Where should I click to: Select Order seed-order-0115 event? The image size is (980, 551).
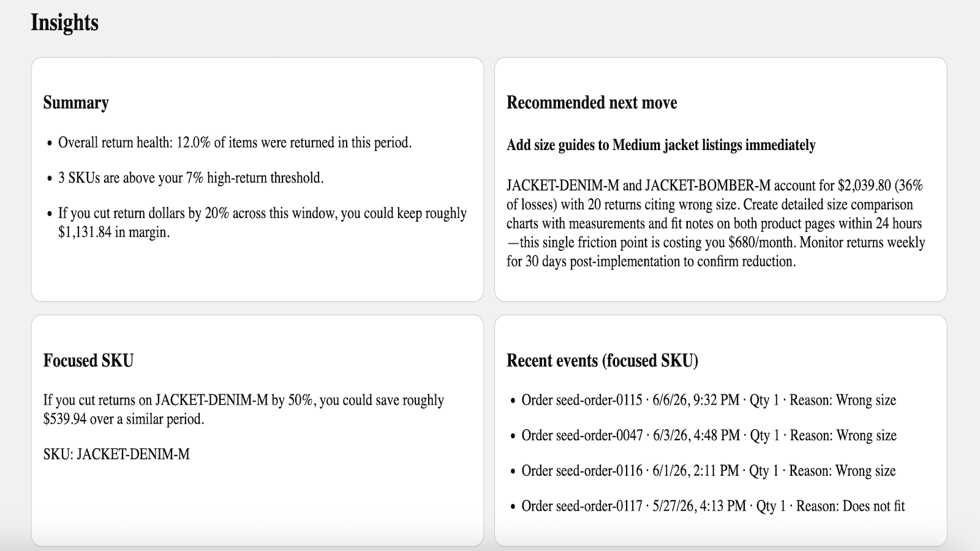coord(709,400)
